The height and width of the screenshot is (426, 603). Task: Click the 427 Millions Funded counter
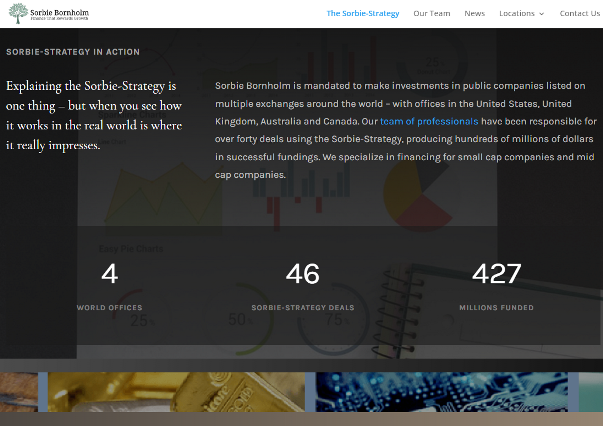pos(496,274)
